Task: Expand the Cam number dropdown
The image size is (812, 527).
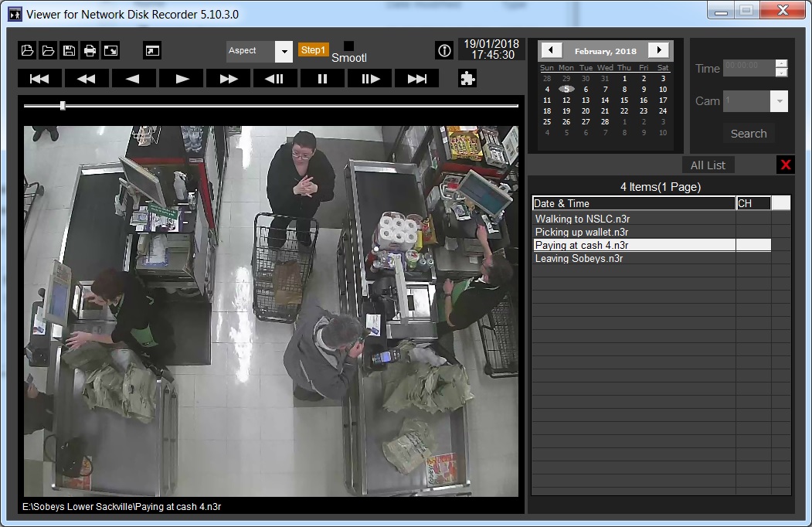Action: click(779, 101)
